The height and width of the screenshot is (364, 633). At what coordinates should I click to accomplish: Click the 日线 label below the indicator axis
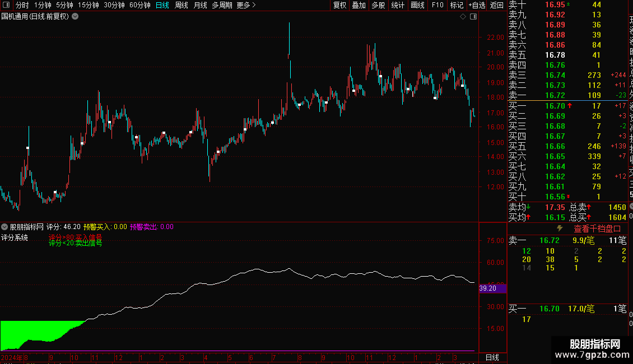tap(492, 357)
